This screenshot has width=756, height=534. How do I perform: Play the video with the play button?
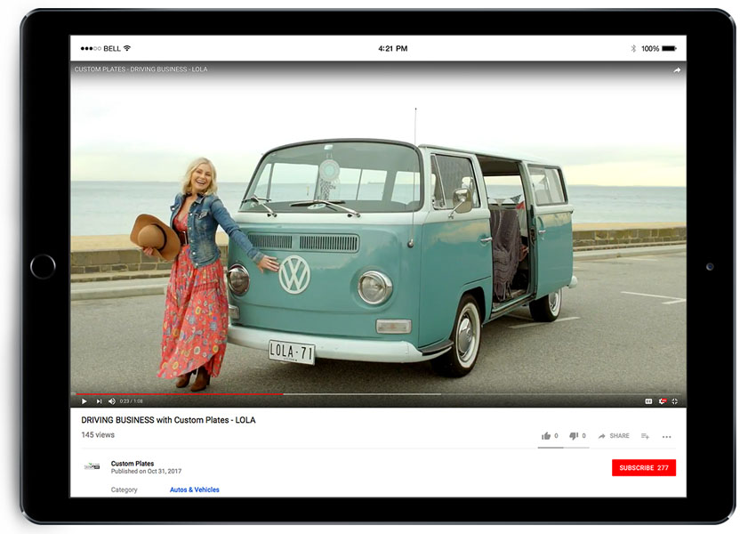click(84, 401)
